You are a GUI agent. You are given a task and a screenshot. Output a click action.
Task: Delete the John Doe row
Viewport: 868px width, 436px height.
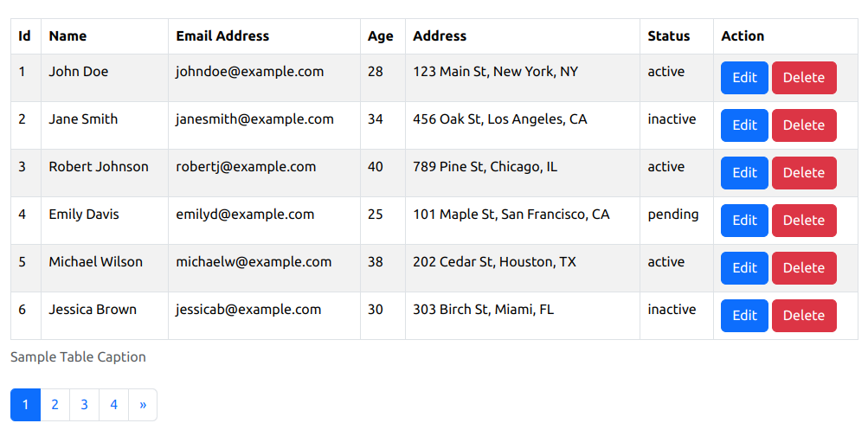click(x=804, y=78)
